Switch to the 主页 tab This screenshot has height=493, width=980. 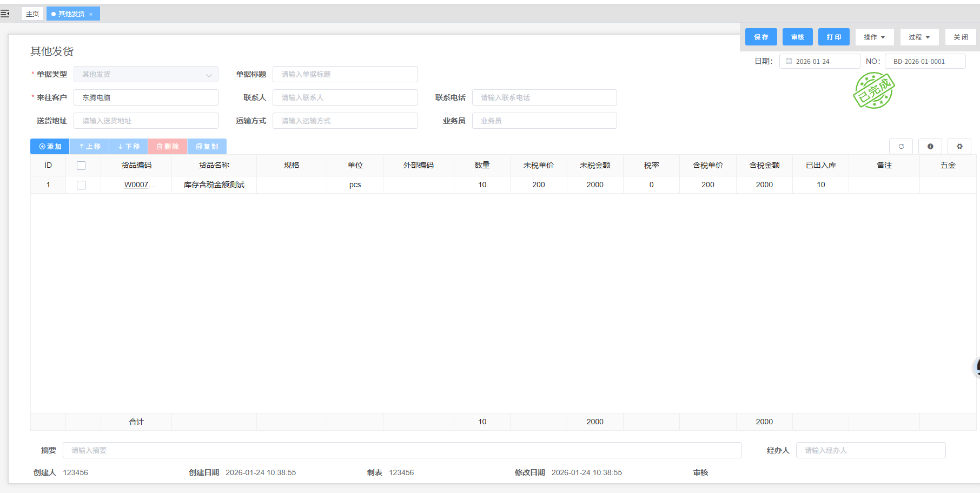[32, 14]
